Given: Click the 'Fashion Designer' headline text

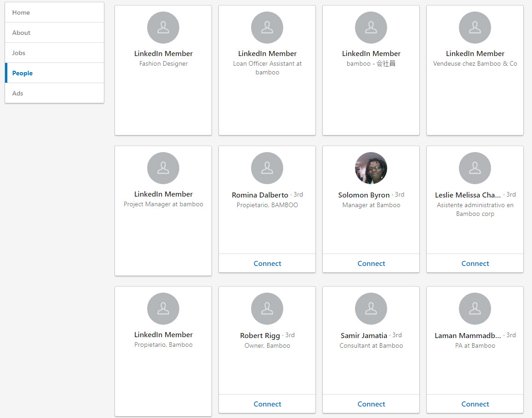Looking at the screenshot, I should tap(163, 63).
